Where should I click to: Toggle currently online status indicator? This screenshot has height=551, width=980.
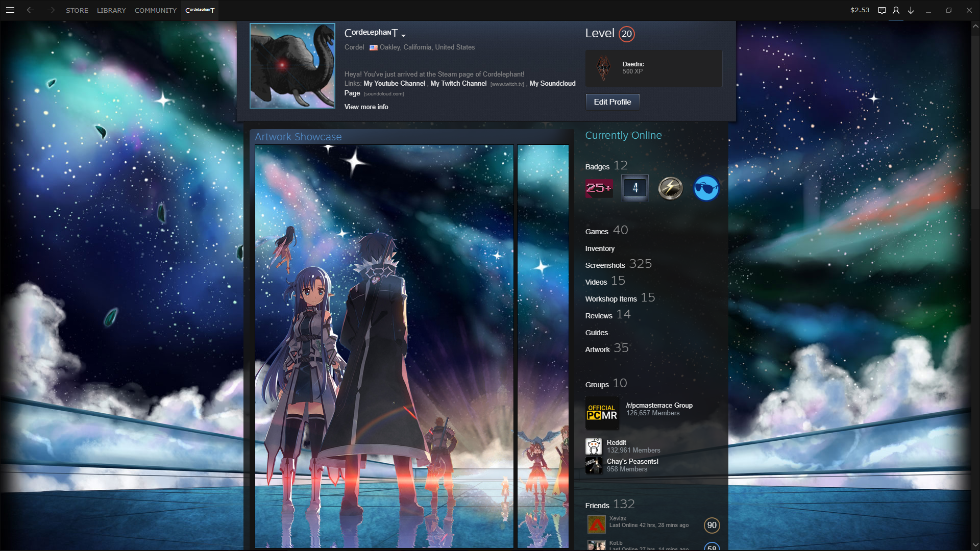[623, 135]
